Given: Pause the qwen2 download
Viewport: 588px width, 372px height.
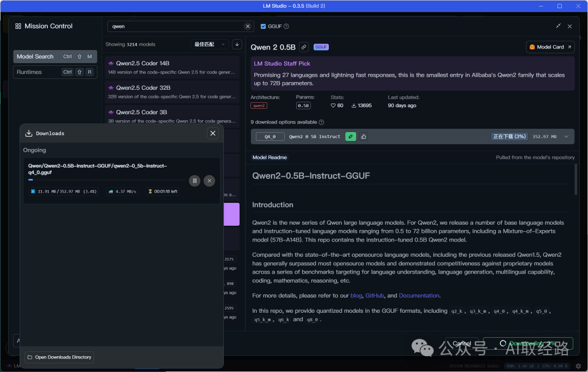Looking at the screenshot, I should click(194, 181).
